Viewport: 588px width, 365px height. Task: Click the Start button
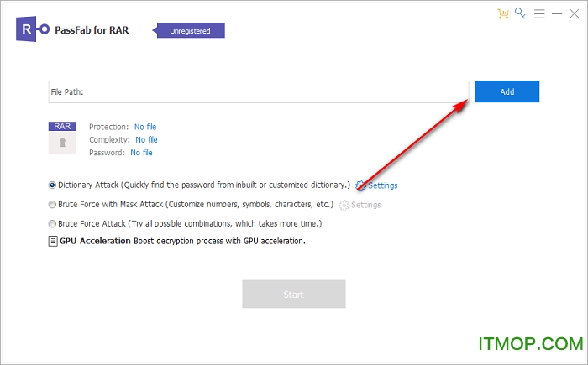(294, 295)
